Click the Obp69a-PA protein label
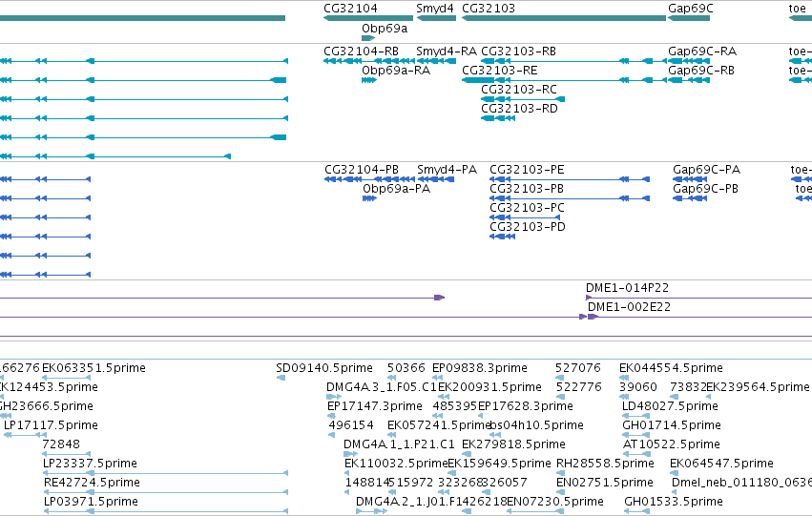 [x=396, y=189]
